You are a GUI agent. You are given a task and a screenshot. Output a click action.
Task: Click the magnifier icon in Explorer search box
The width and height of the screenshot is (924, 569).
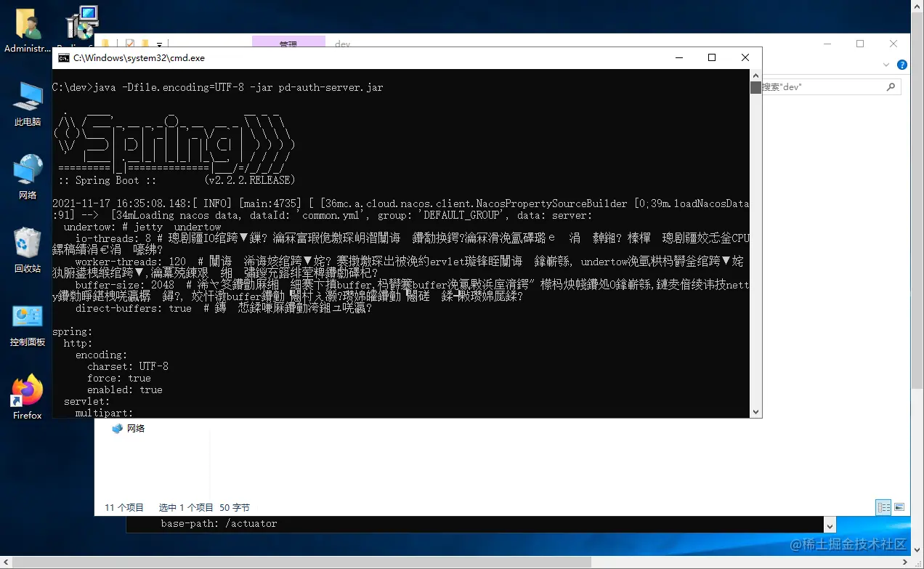point(891,86)
